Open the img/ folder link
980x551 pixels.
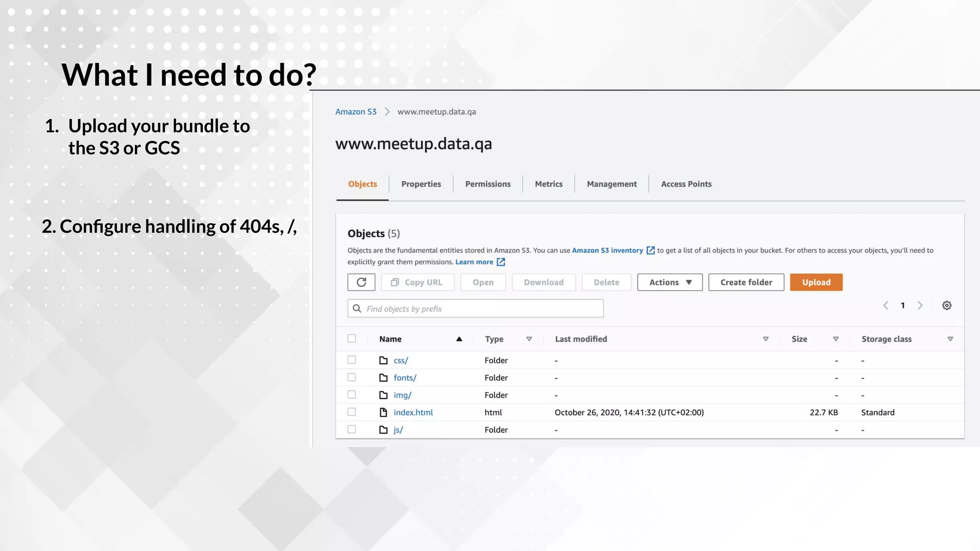tap(402, 395)
